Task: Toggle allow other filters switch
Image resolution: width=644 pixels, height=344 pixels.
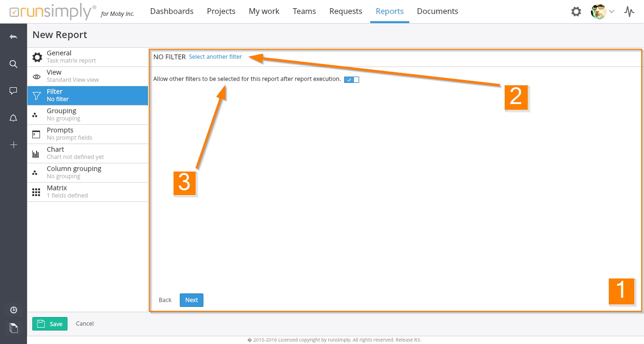Action: pyautogui.click(x=351, y=79)
